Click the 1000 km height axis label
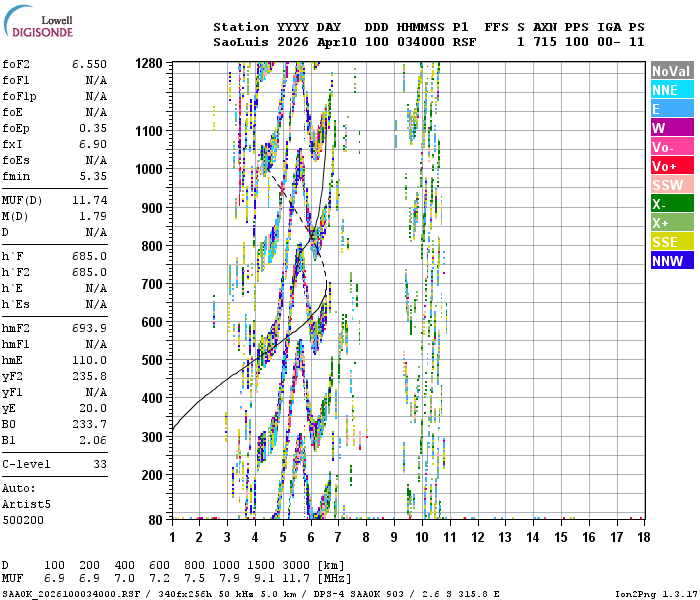 [x=148, y=169]
